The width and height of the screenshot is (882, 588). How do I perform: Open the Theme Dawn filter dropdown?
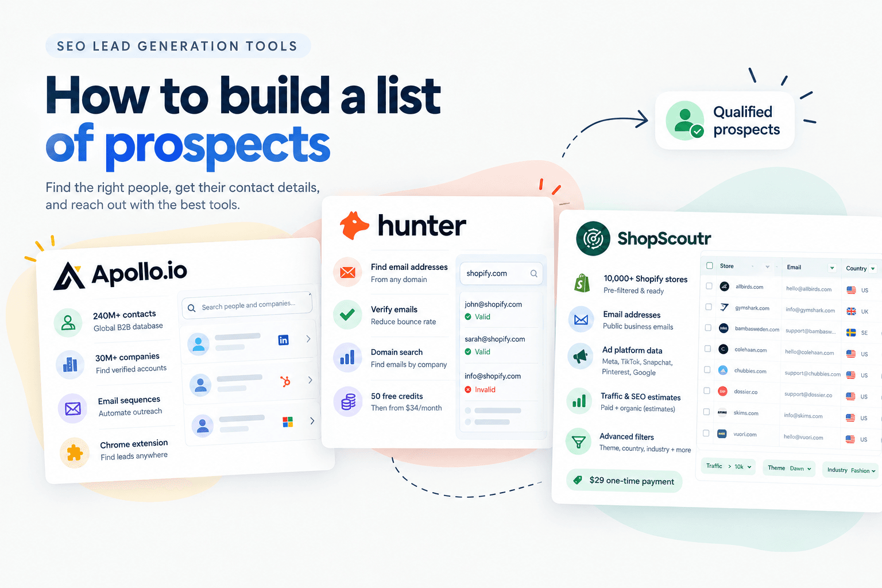[789, 469]
